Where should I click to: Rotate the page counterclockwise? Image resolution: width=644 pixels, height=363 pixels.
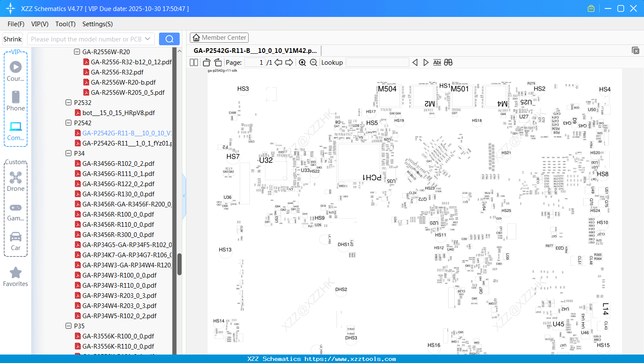[x=206, y=62]
